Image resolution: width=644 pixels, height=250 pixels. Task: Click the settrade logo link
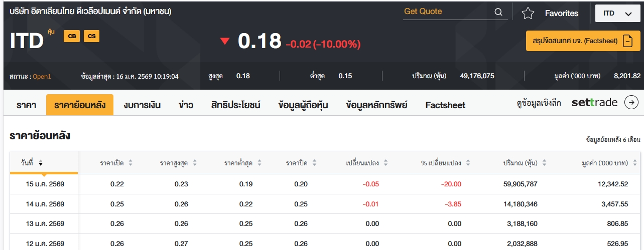tap(594, 103)
